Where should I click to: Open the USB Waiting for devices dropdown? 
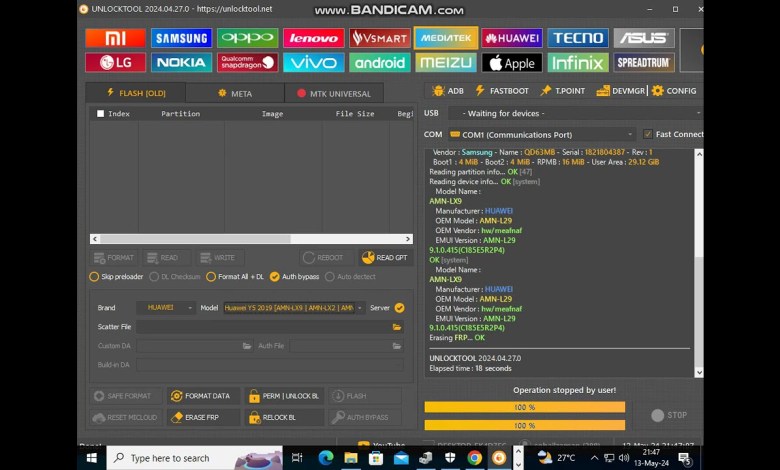(x=576, y=113)
